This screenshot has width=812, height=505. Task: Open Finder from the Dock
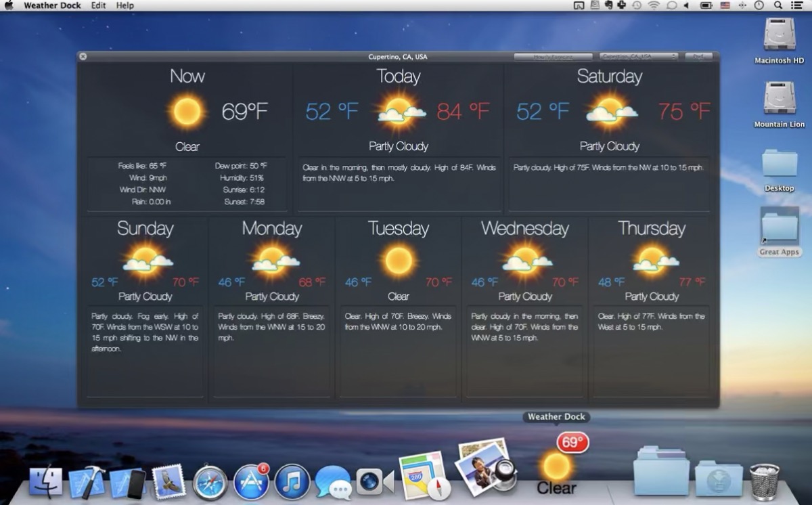[x=45, y=482]
